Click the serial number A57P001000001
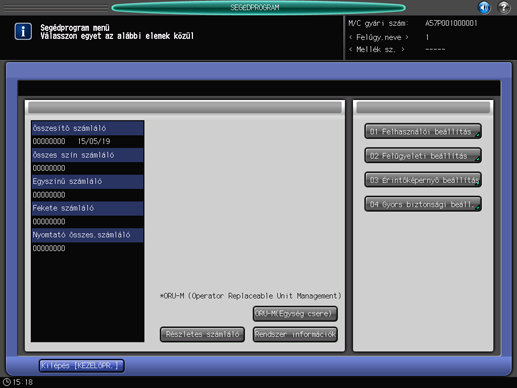The width and height of the screenshot is (517, 388). (451, 23)
